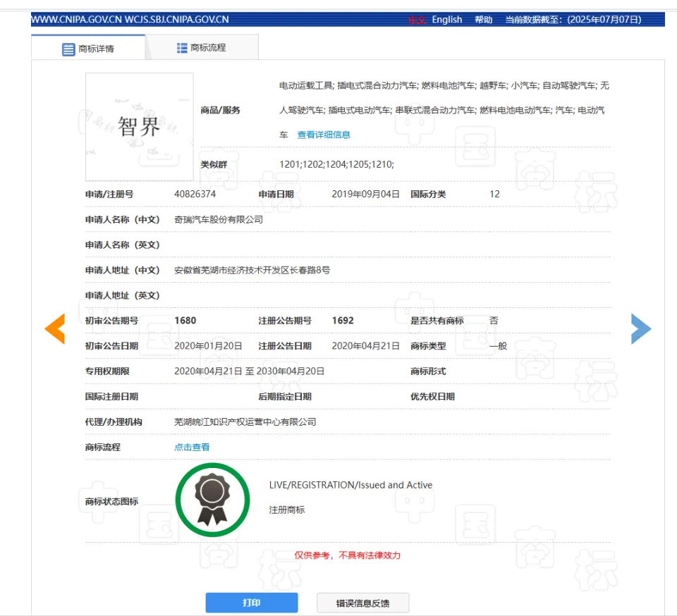
Task: Select the 商品/服务 field label
Action: (220, 110)
